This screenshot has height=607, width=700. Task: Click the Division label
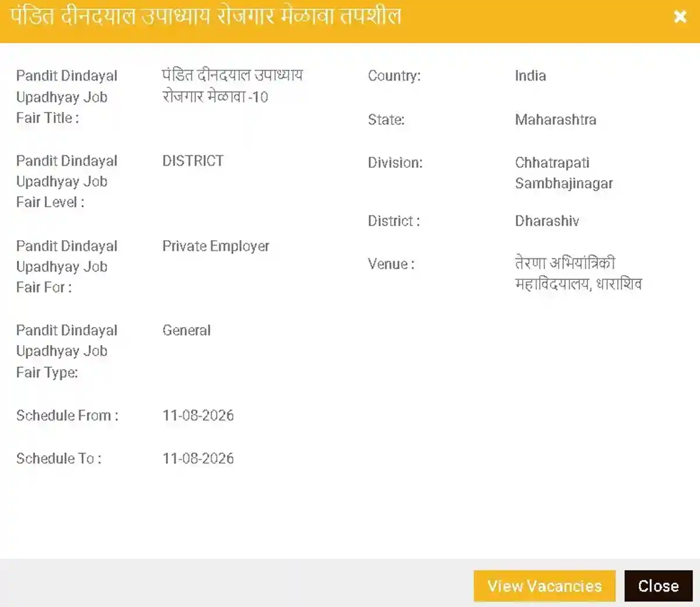click(x=395, y=163)
